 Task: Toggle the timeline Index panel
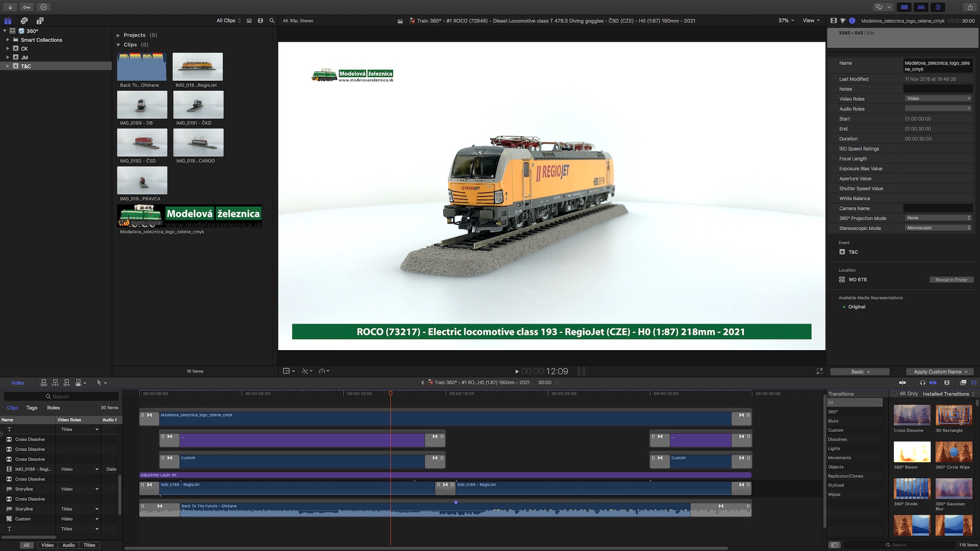click(18, 383)
